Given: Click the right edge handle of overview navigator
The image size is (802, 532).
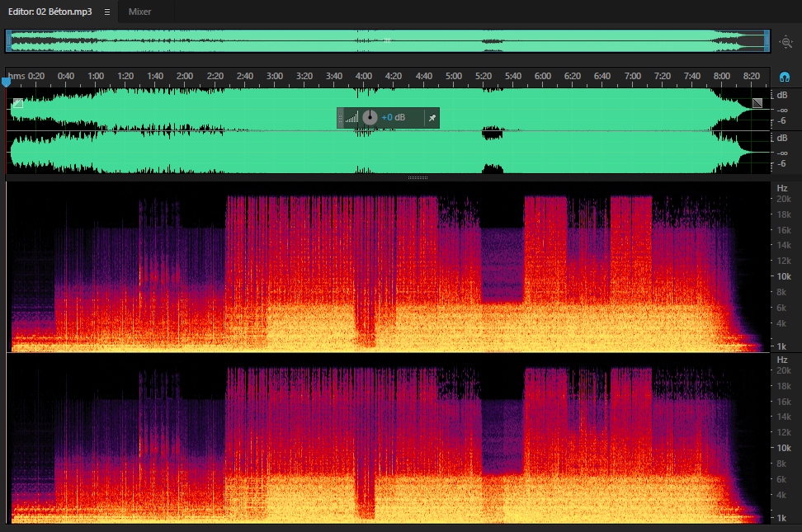Looking at the screenshot, I should point(767,41).
